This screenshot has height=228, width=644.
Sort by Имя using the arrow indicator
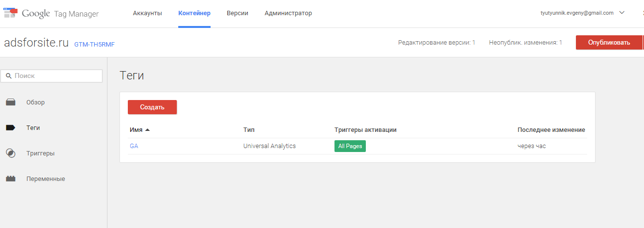tap(147, 130)
